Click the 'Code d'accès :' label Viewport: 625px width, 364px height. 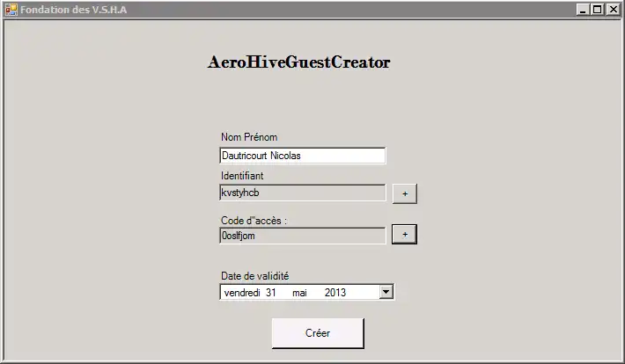coord(254,221)
